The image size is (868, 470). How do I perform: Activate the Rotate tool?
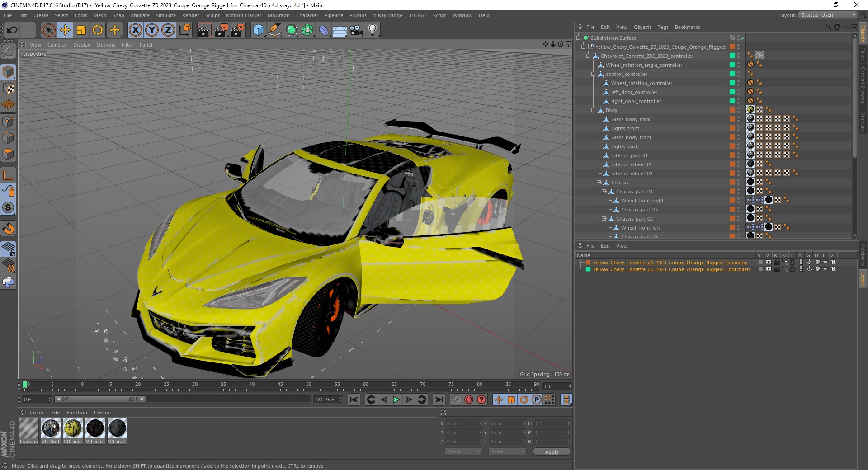point(98,30)
